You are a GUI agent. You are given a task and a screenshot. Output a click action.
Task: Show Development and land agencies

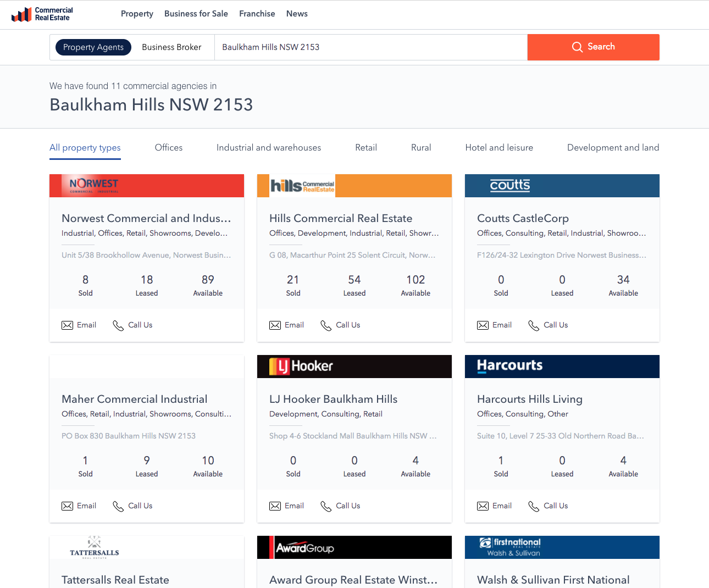tap(613, 148)
